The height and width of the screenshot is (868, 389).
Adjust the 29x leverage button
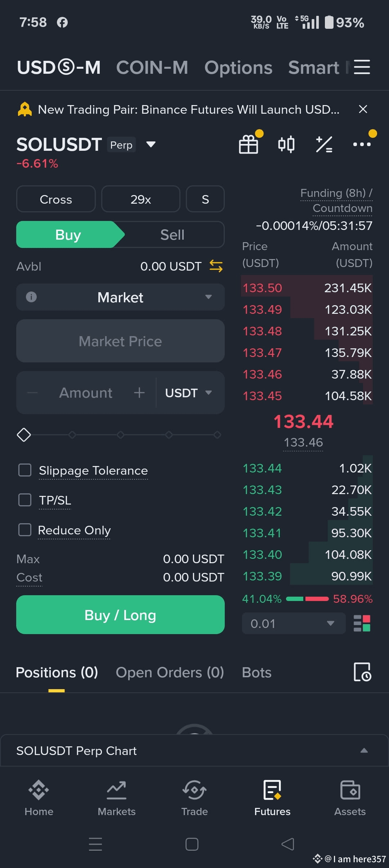(x=141, y=199)
